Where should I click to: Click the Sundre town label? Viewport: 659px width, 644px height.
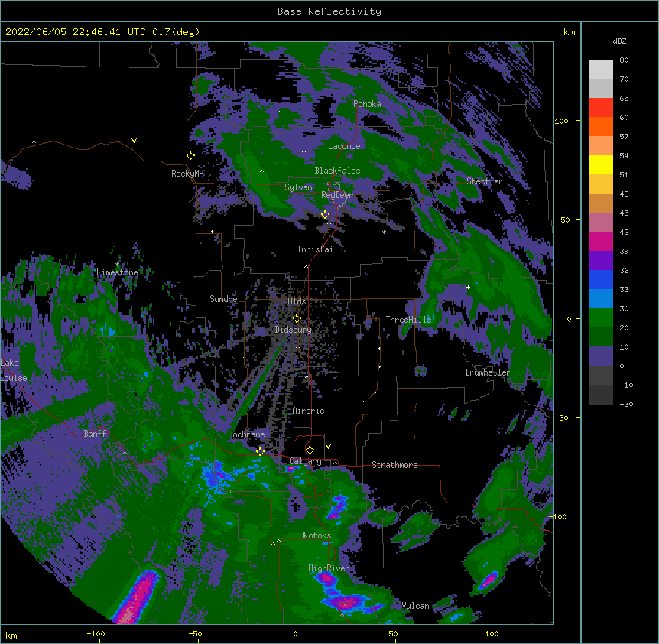click(223, 299)
